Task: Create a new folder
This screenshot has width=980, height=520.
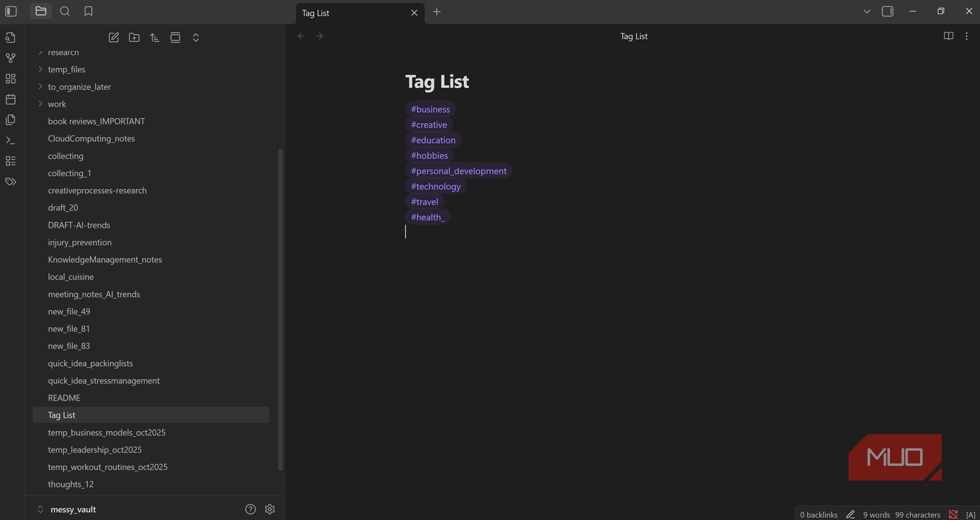Action: 134,37
